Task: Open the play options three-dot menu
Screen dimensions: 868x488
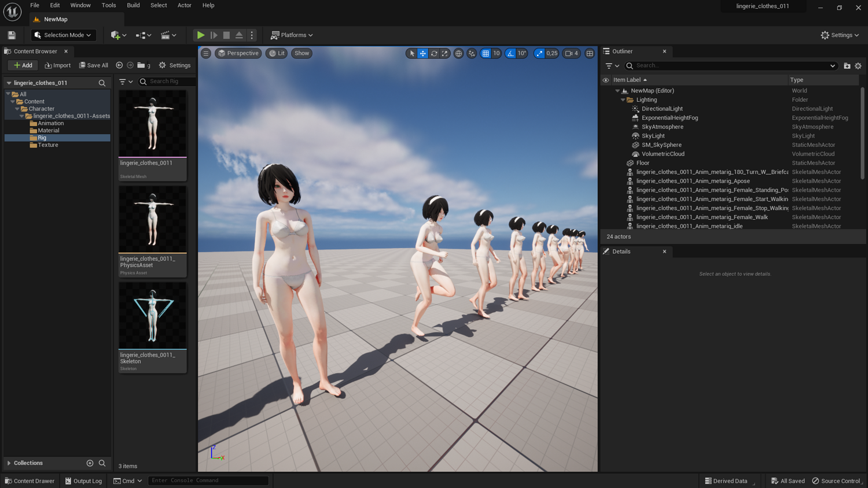Action: 252,35
